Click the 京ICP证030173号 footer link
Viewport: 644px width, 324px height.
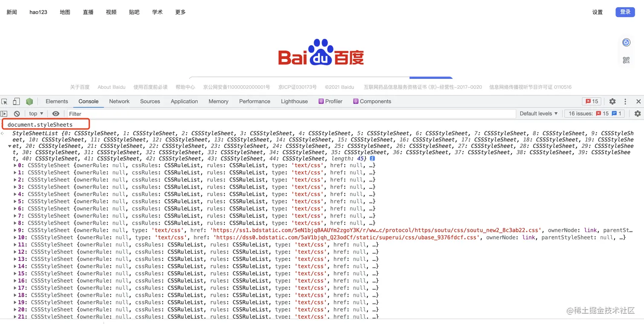298,87
